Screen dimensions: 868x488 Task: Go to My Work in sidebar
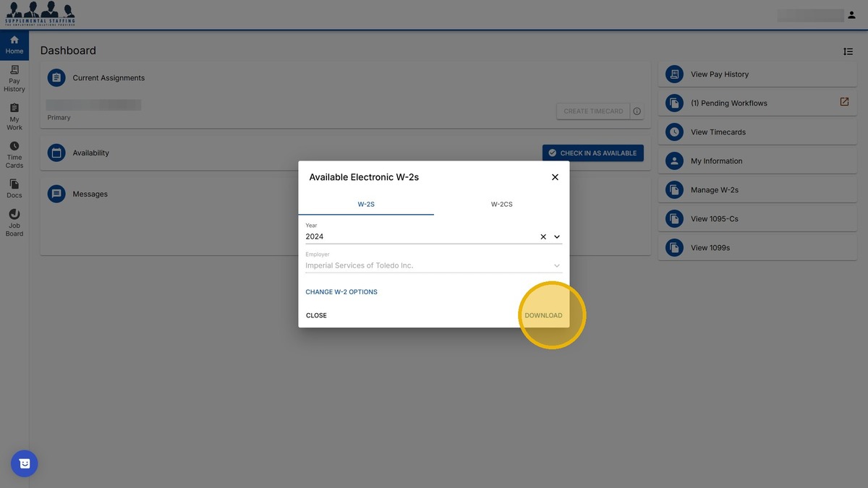[x=14, y=117]
